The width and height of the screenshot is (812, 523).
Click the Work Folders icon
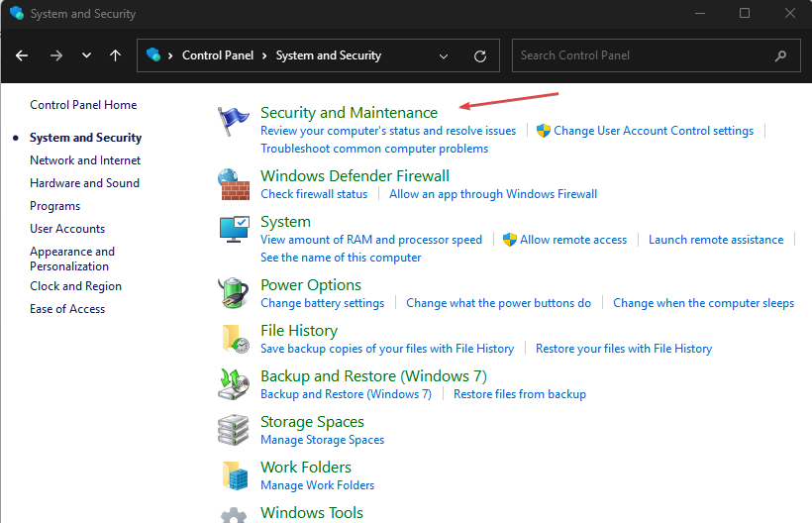pyautogui.click(x=235, y=475)
